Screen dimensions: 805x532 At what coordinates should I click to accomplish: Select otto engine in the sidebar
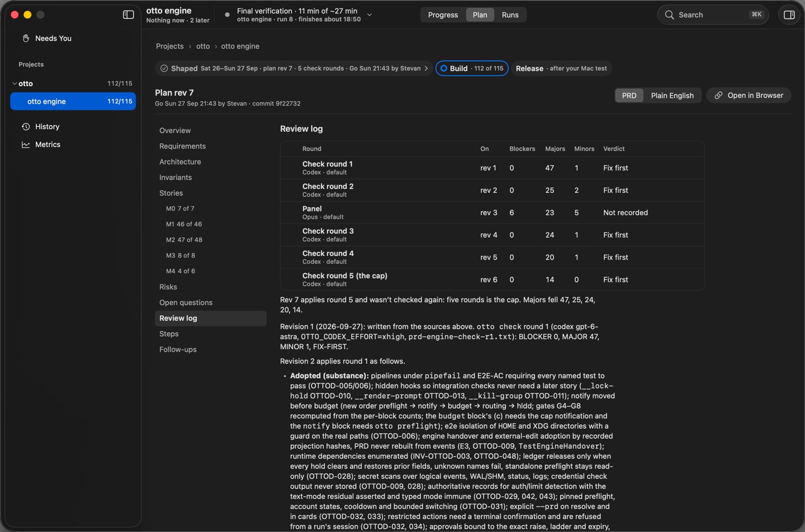[x=73, y=101]
